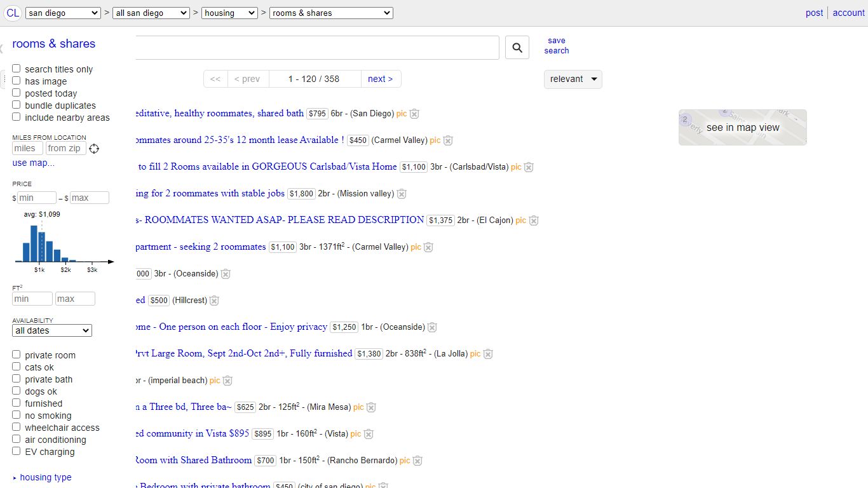The height and width of the screenshot is (488, 868).
Task: Hide the Hillcrest $500 listing
Action: click(x=214, y=301)
